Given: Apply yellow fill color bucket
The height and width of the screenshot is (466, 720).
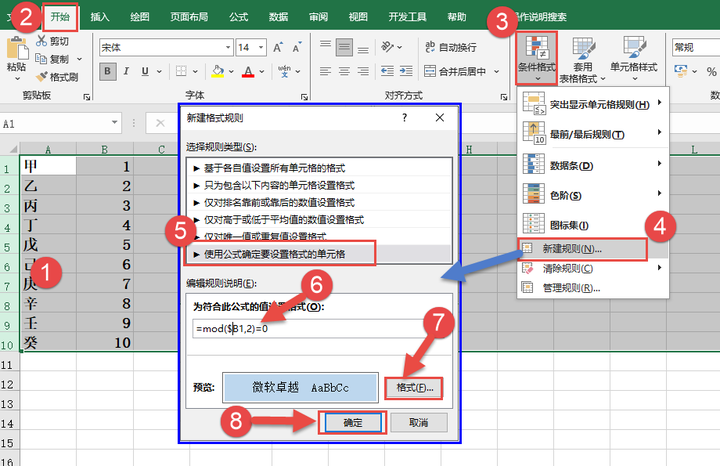Looking at the screenshot, I should click(218, 71).
